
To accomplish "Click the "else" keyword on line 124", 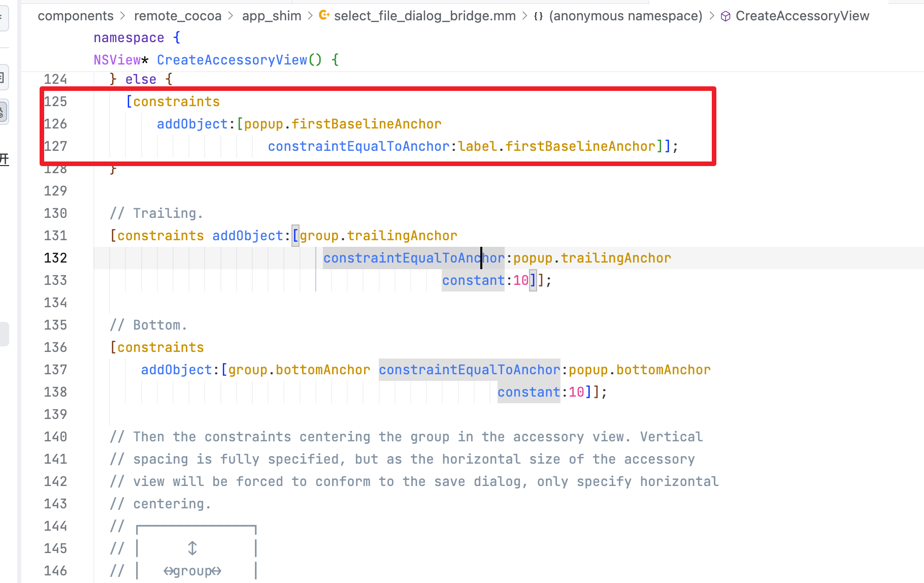I will (x=141, y=79).
